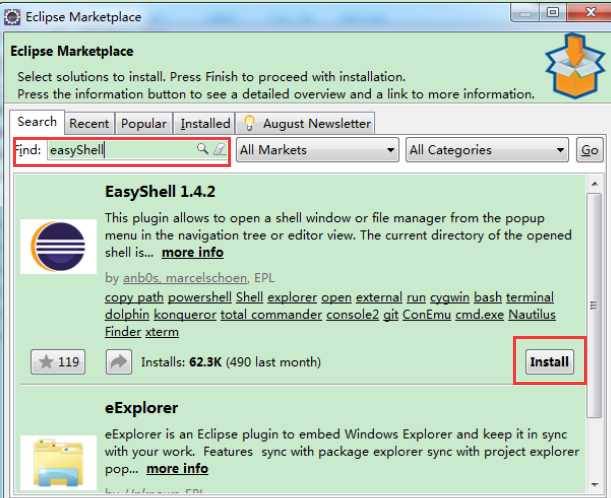
Task: Open eExplorer more info link
Action: 177,468
